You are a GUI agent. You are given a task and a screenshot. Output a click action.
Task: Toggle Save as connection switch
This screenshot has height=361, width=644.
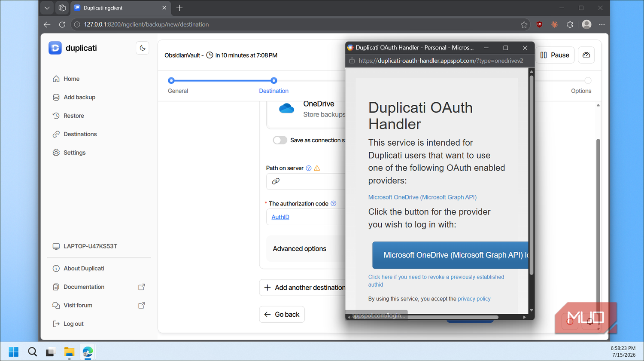[x=280, y=140]
